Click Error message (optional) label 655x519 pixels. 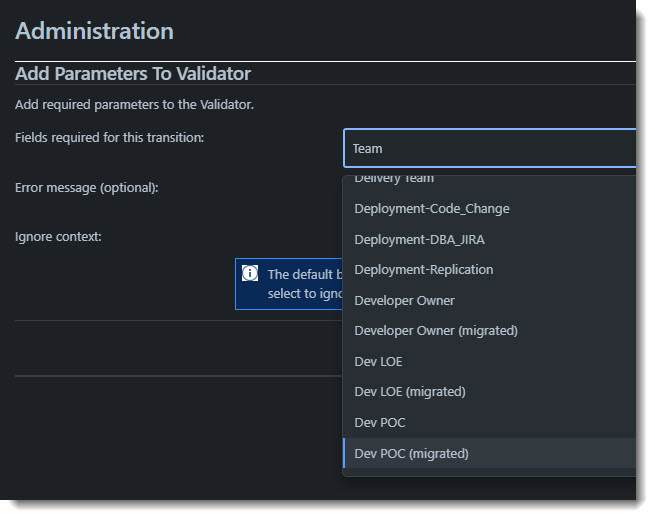tap(86, 188)
